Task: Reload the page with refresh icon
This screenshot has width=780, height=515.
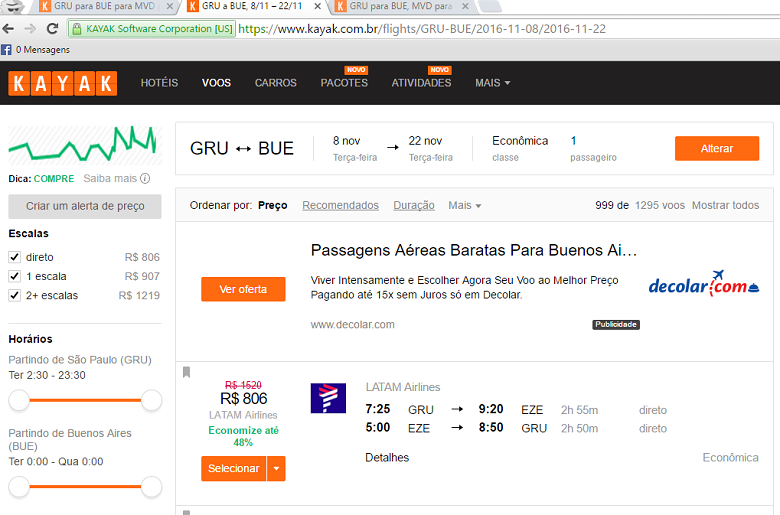Action: [52, 29]
